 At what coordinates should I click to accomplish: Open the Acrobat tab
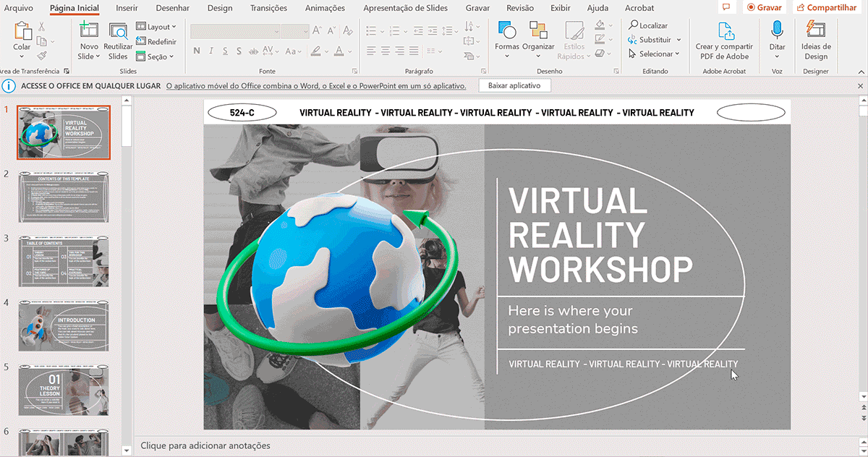639,8
